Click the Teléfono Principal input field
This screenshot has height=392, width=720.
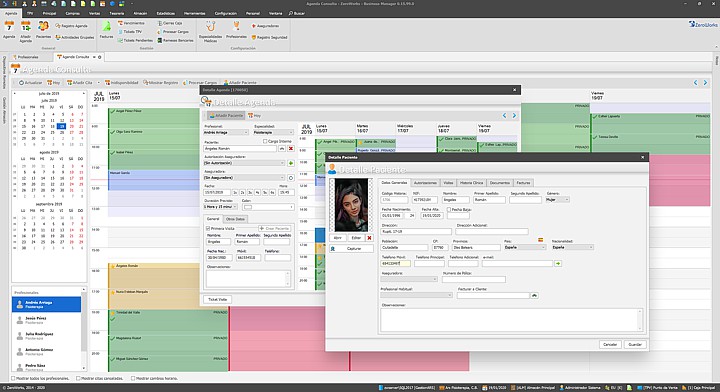click(429, 263)
